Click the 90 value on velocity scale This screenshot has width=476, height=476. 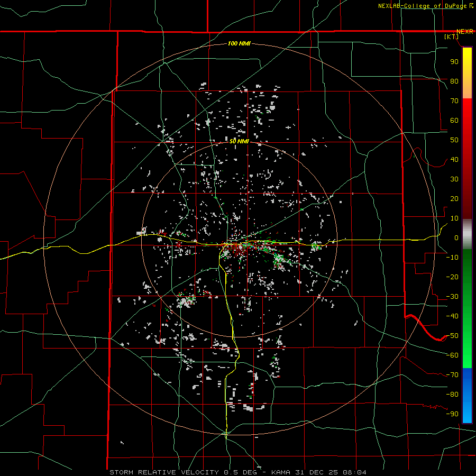tap(454, 62)
